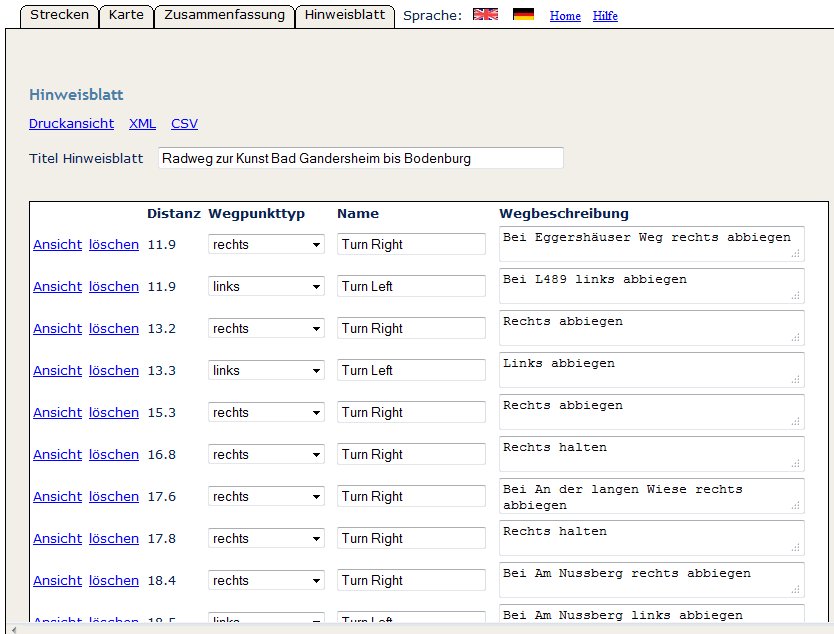Click Ansicht link in the 13.2 distance row
Image resolution: width=834 pixels, height=634 pixels.
pyautogui.click(x=57, y=329)
